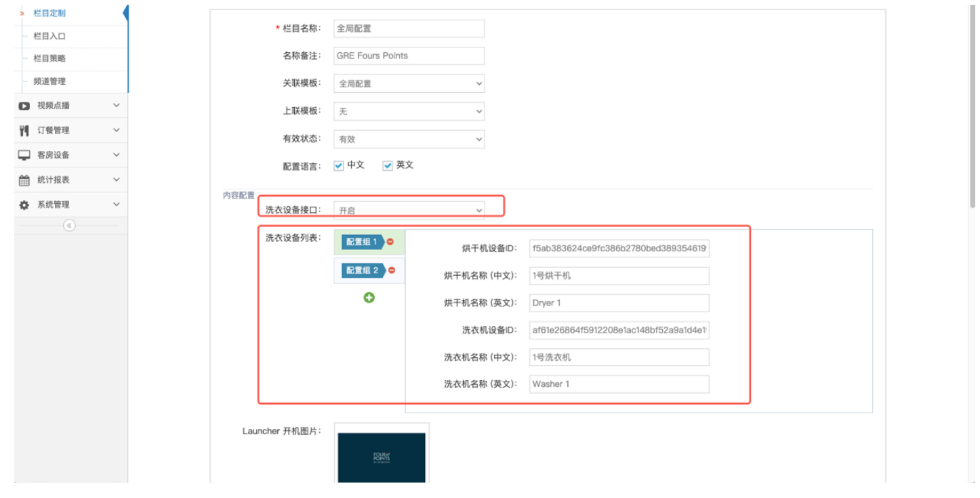Click the 客房设备 monitor icon
980x498 pixels.
pyautogui.click(x=24, y=155)
